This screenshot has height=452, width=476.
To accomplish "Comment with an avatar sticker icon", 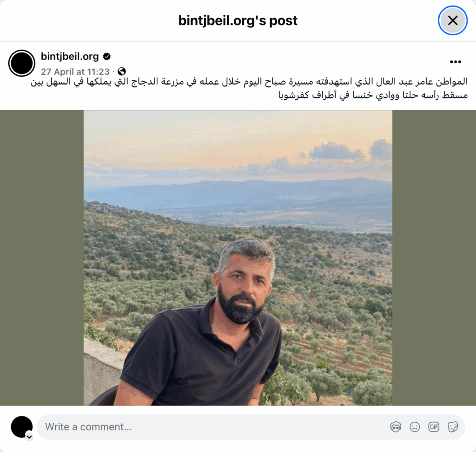I will (x=396, y=427).
